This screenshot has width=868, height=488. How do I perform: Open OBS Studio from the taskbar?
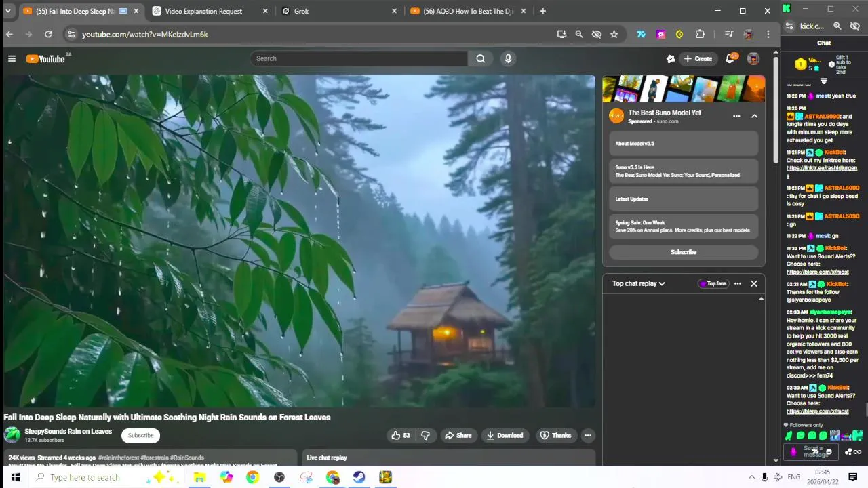[279, 477]
